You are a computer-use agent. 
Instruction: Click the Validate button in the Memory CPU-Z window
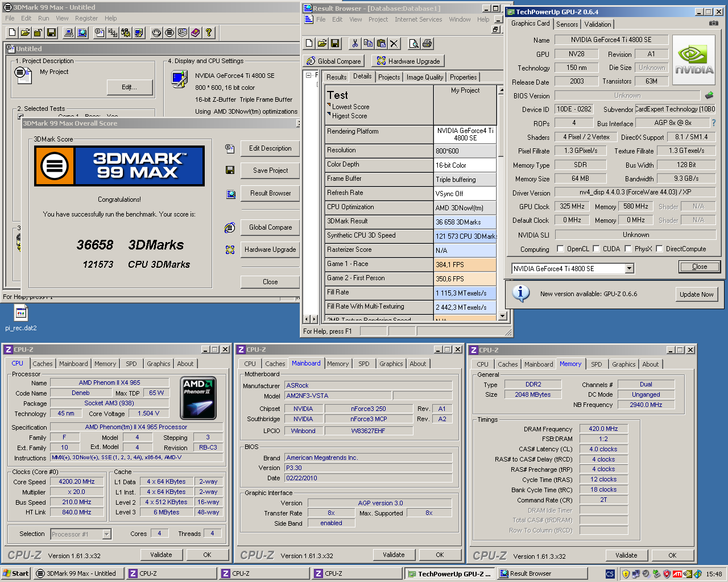point(626,555)
